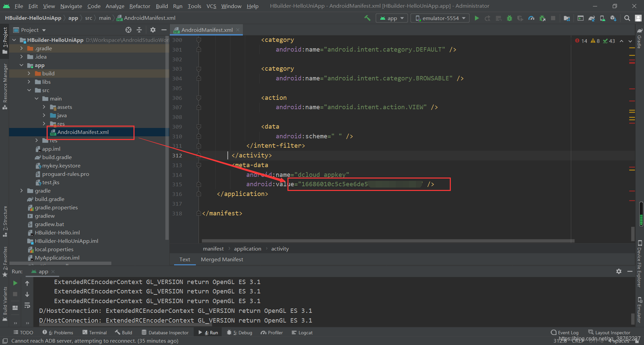This screenshot has width=644, height=345.
Task: Sync project with Gradle files icon
Action: tap(592, 18)
